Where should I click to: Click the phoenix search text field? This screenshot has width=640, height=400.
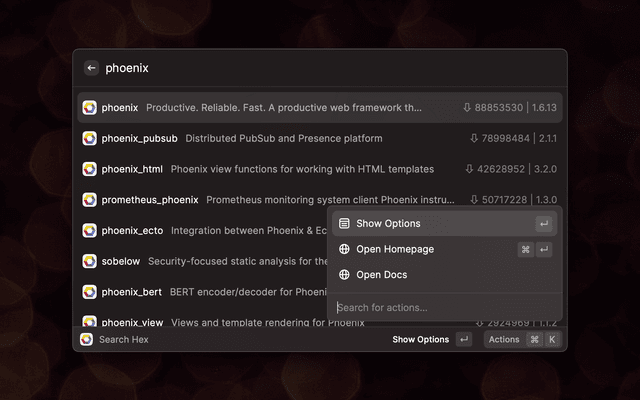point(300,68)
